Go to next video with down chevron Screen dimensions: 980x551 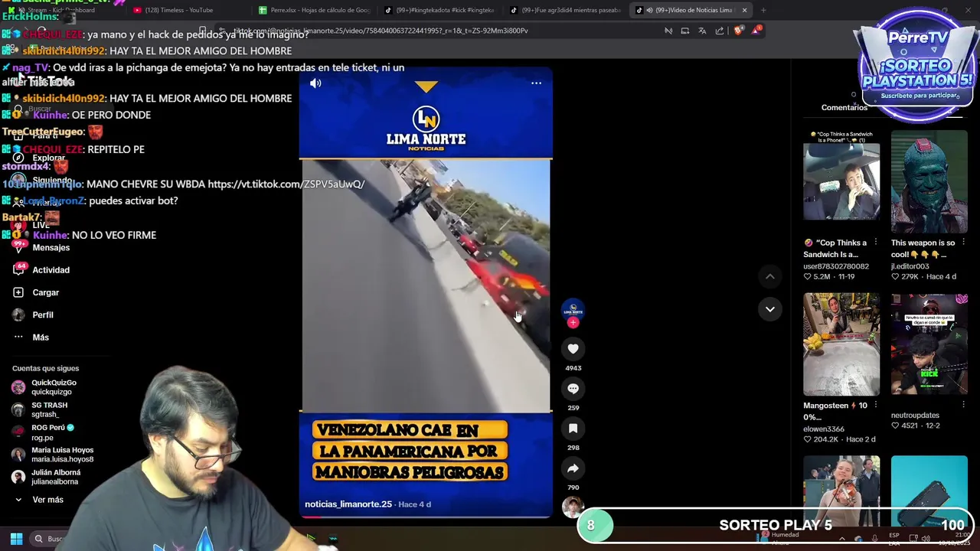pos(770,309)
